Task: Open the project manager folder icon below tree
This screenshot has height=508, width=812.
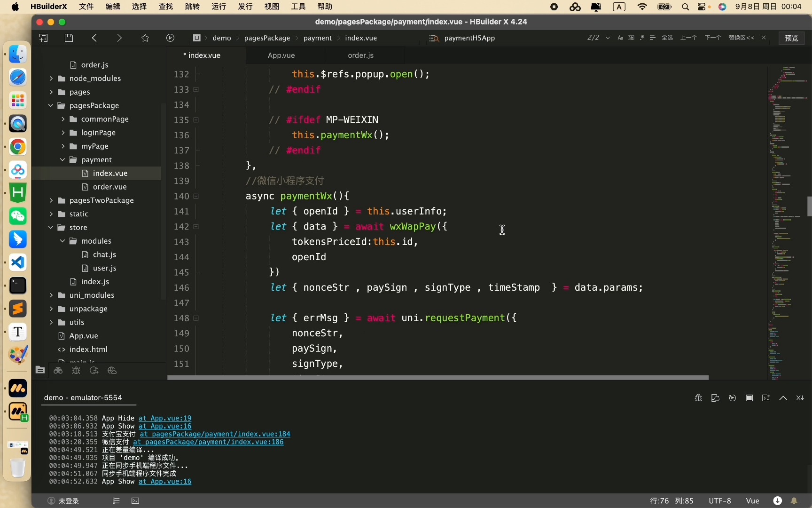Action: tap(40, 371)
